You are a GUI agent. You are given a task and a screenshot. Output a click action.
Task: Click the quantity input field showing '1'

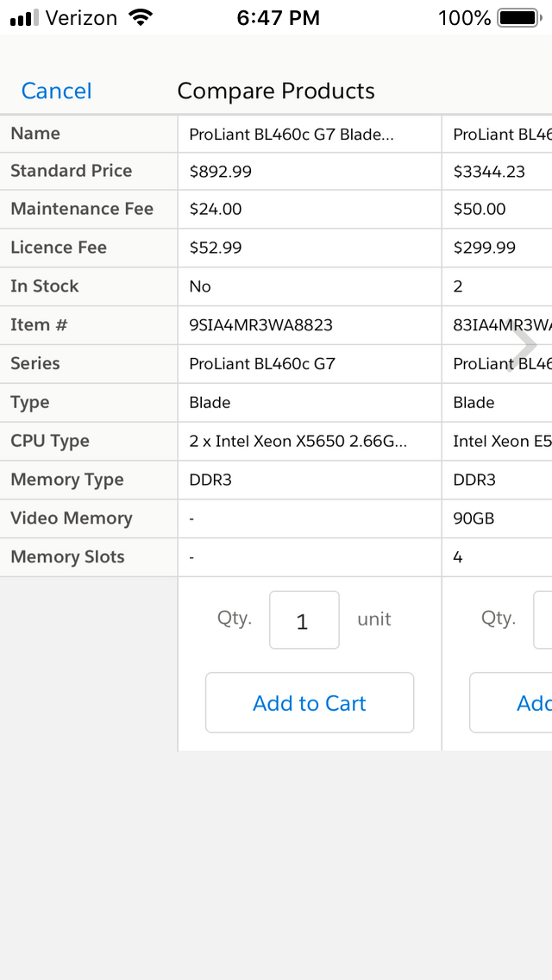point(304,619)
